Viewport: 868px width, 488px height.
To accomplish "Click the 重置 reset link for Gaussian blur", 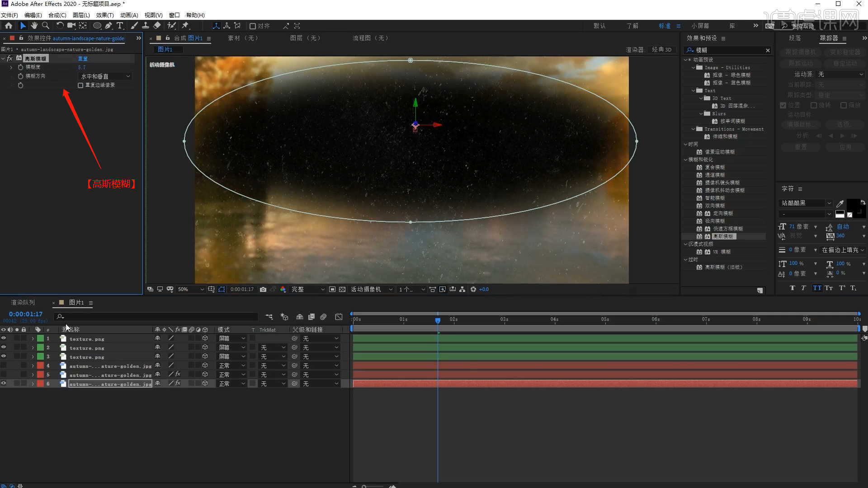I will coord(83,59).
